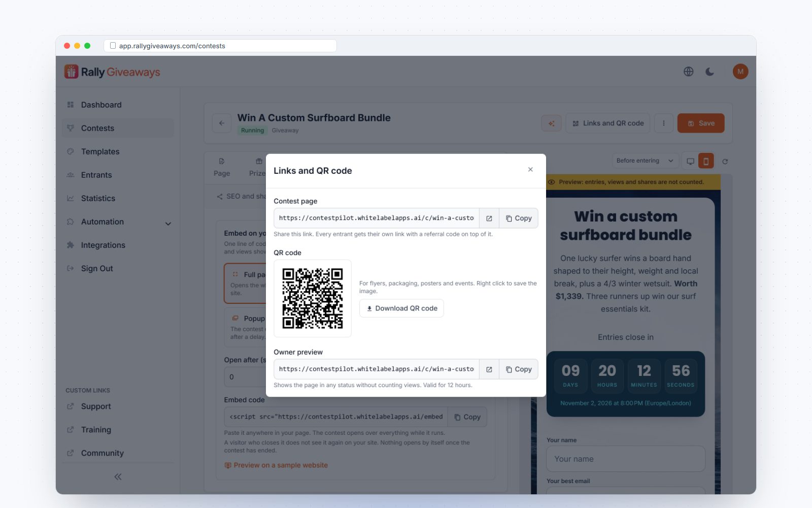
Task: Switch preview to mobile view
Action: [x=706, y=161]
